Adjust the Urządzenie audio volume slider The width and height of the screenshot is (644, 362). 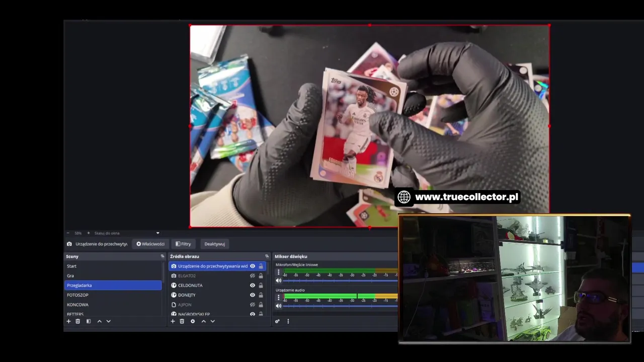tap(341, 306)
